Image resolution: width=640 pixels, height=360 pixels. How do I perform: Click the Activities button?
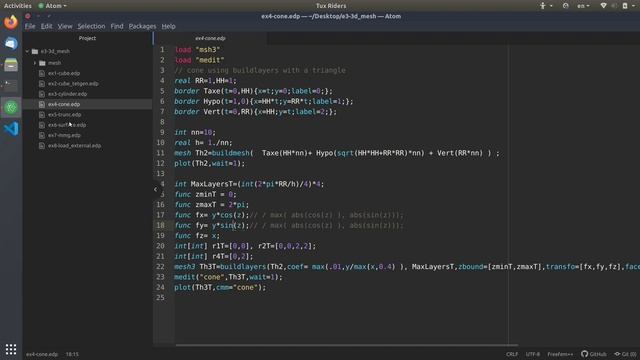click(x=18, y=6)
